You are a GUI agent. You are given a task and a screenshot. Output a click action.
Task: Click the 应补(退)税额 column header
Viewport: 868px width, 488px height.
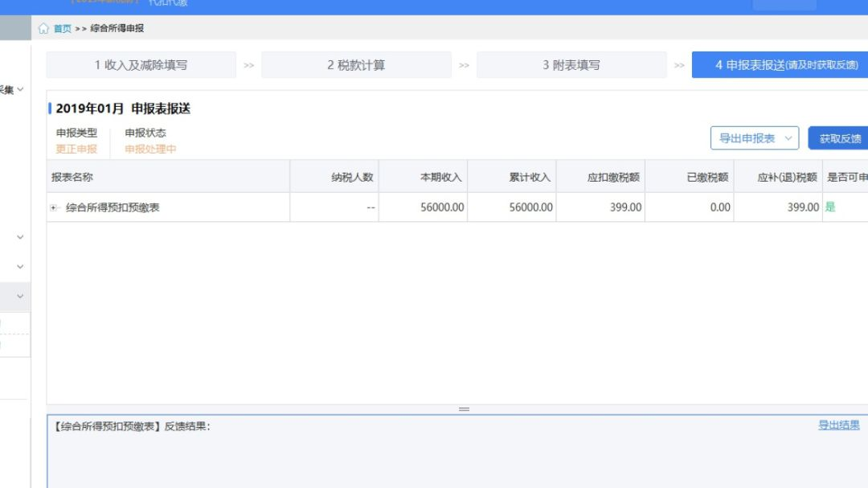click(787, 177)
